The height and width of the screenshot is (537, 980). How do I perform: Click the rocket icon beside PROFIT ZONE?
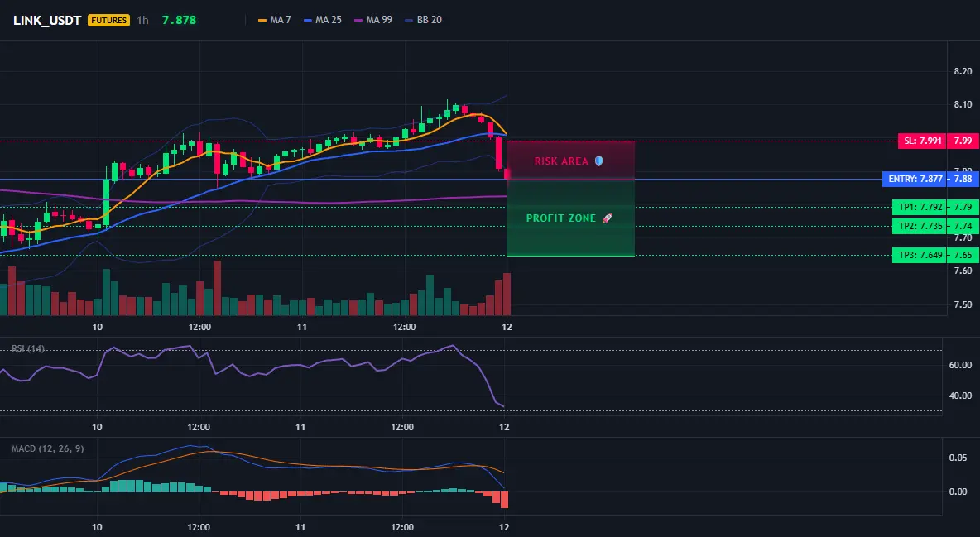point(607,218)
